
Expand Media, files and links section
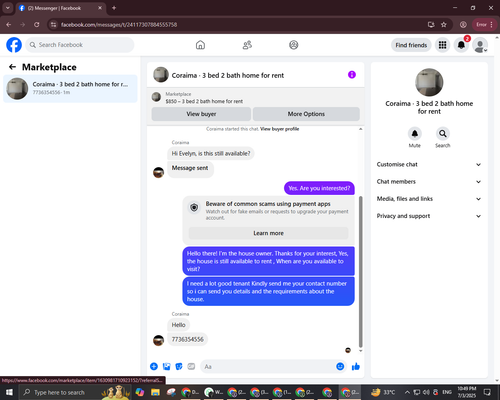429,199
